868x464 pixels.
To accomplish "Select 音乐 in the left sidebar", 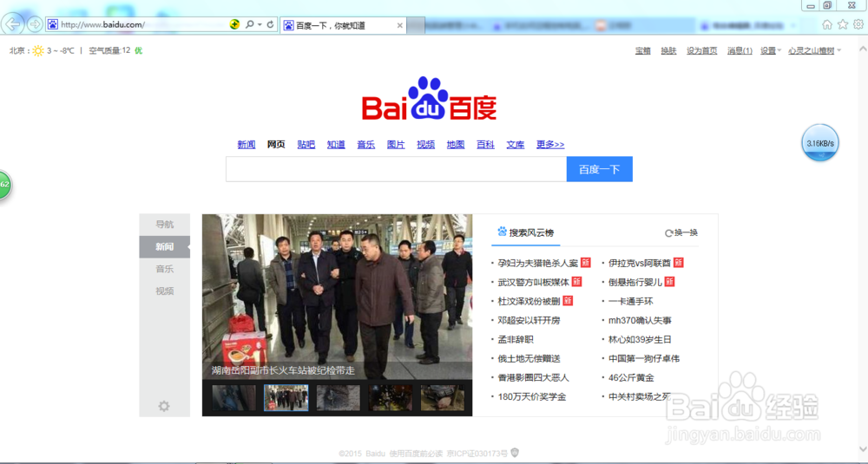I will tap(164, 269).
